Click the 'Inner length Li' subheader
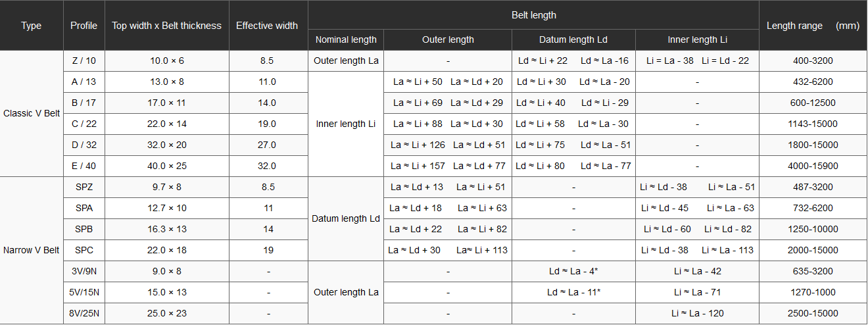Screen dimensions: 868x325 coord(698,39)
